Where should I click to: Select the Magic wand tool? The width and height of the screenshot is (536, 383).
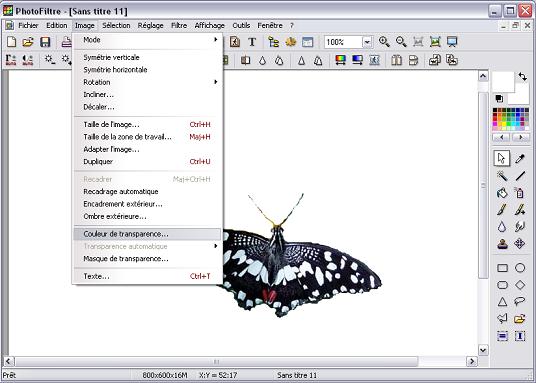[x=502, y=176]
